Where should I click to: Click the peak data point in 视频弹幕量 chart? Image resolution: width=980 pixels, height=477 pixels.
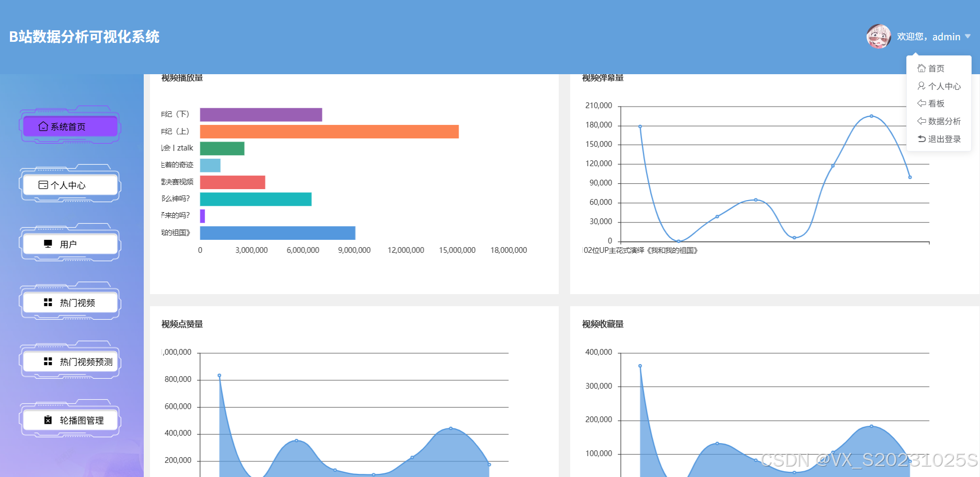[x=871, y=116]
